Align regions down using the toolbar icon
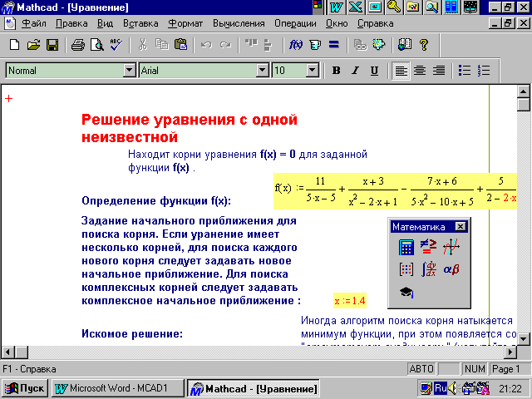The width and height of the screenshot is (532, 399). [x=268, y=45]
